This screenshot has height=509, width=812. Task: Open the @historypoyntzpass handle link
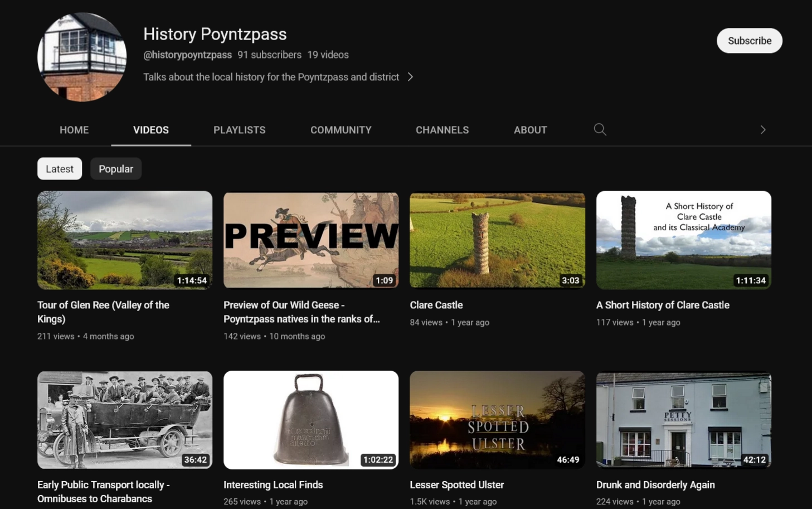pyautogui.click(x=187, y=55)
